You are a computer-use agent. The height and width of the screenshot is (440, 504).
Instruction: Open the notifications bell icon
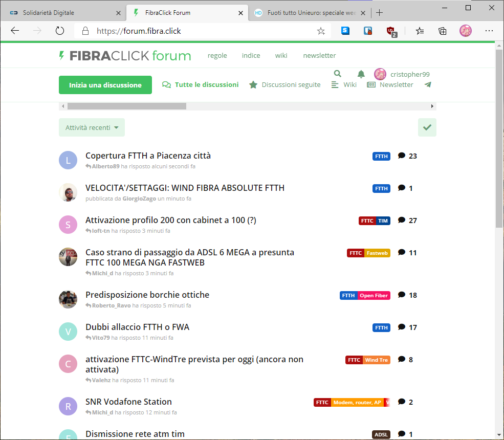(x=361, y=74)
